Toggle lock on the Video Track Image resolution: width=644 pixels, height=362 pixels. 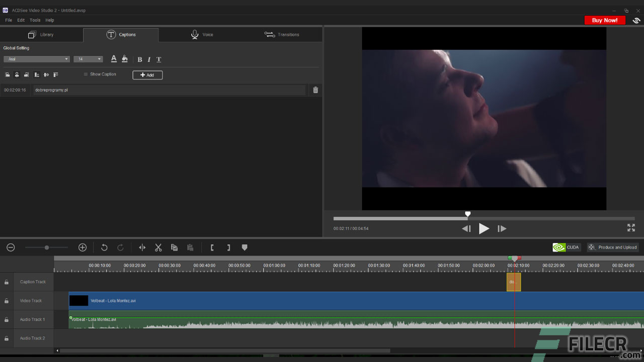point(7,301)
